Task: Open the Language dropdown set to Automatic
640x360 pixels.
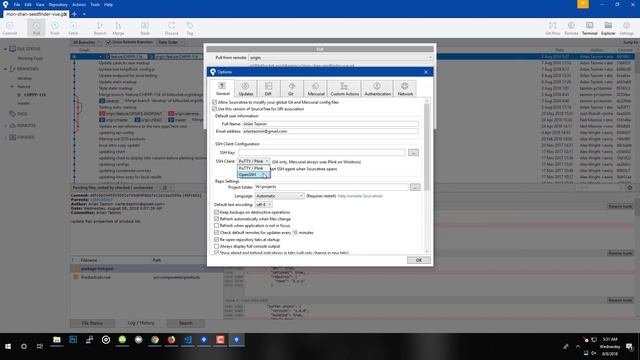Action: 280,196
